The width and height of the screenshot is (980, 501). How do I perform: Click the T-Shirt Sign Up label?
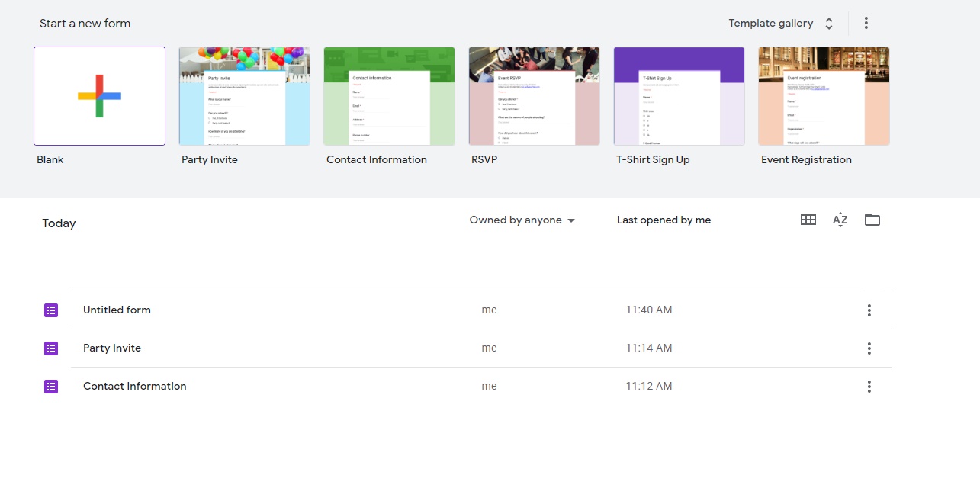pyautogui.click(x=653, y=160)
